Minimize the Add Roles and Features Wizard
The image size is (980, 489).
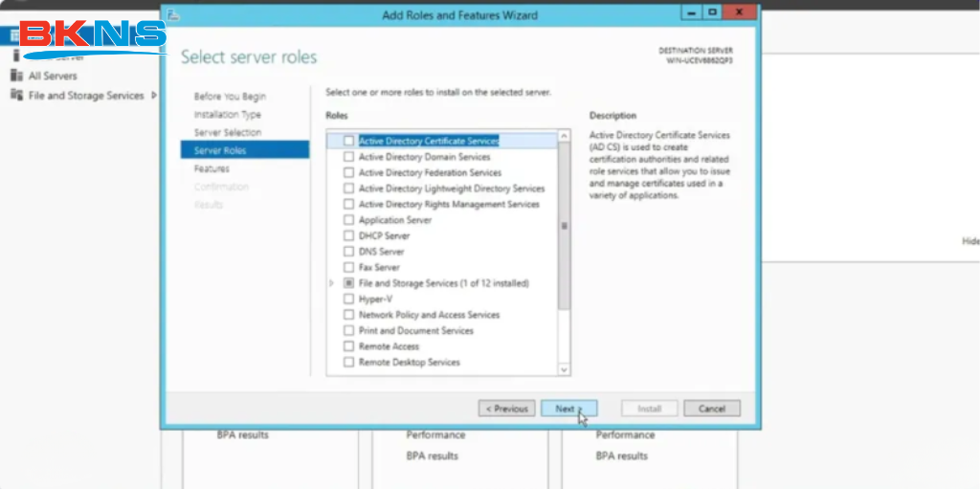[692, 13]
